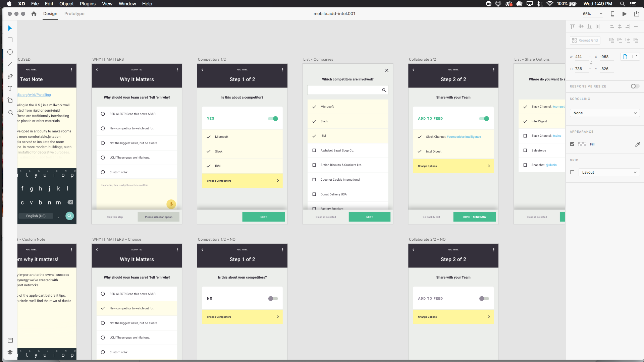Click the Align Top icon

click(573, 26)
